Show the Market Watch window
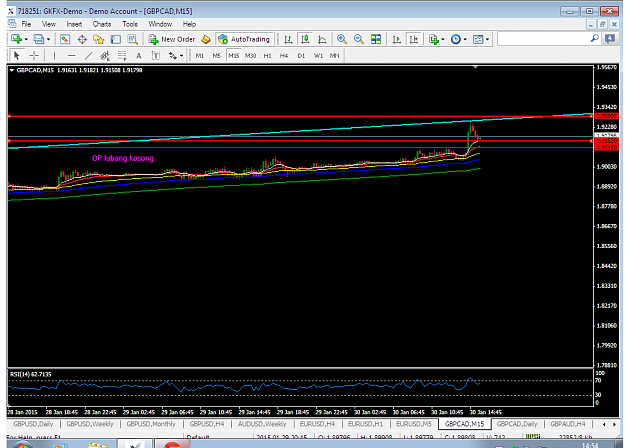Screen dimensions: 625x448 (65, 39)
